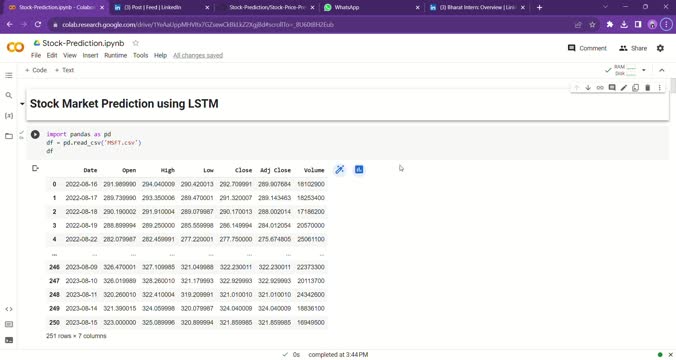Open the Files folder panel

[x=9, y=136]
